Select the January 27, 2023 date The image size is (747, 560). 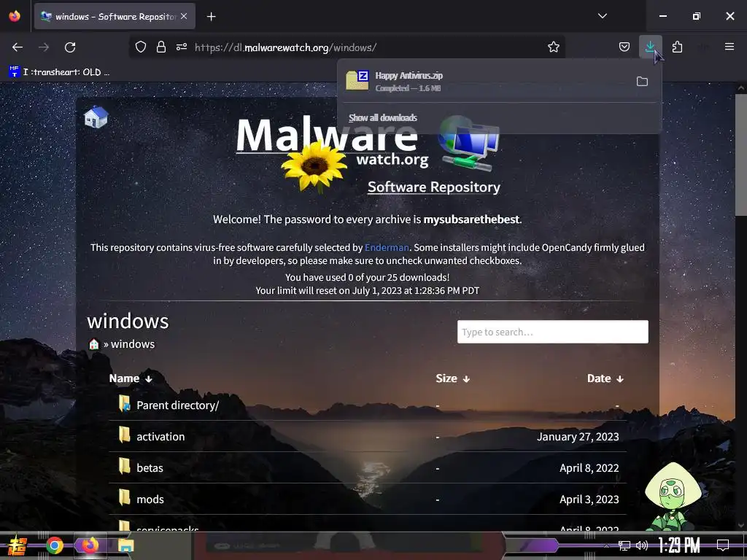click(x=578, y=437)
